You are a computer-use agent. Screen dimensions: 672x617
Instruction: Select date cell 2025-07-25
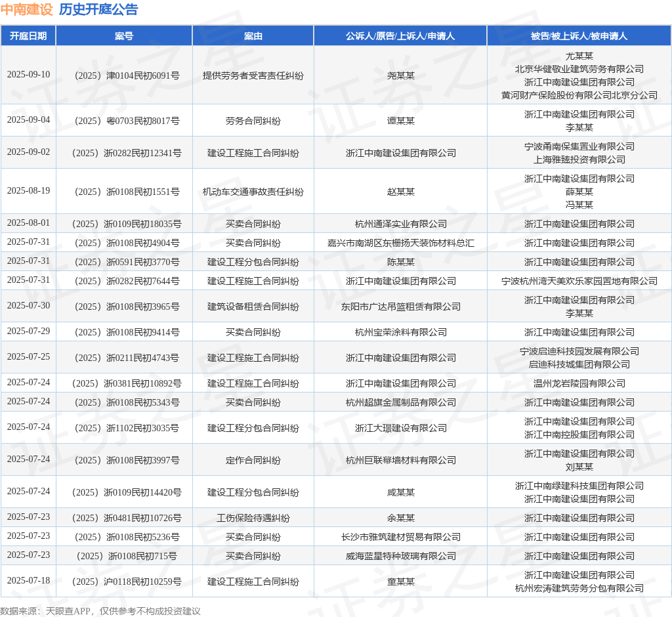click(x=28, y=356)
